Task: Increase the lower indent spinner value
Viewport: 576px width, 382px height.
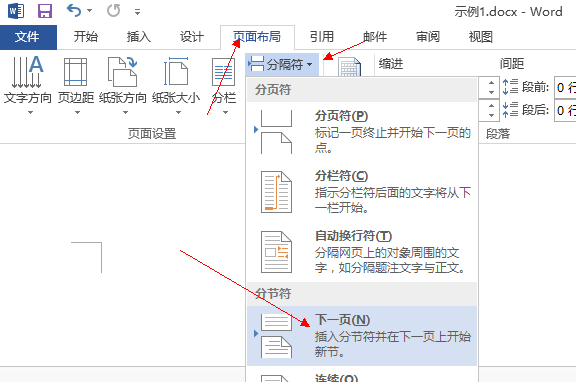Action: coord(492,105)
